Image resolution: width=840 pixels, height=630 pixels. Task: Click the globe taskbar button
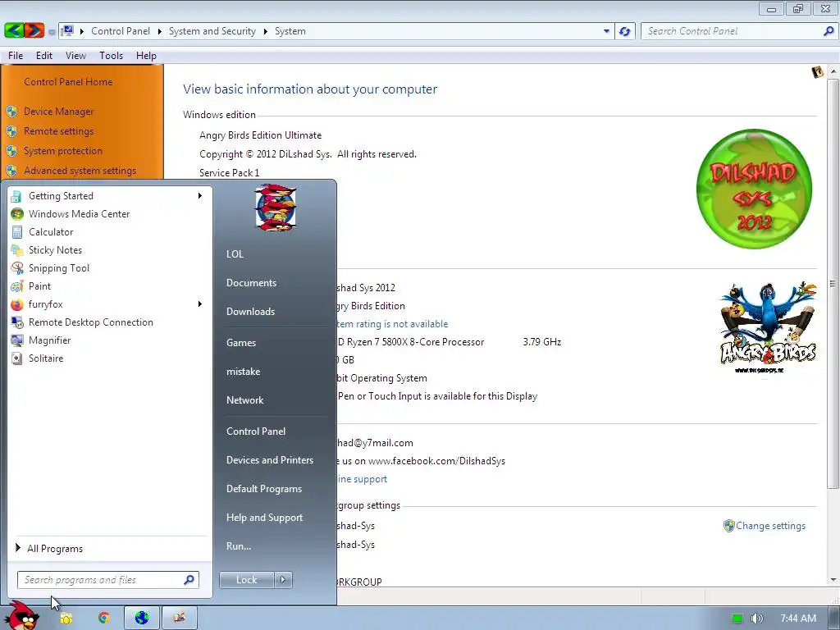coord(141,618)
